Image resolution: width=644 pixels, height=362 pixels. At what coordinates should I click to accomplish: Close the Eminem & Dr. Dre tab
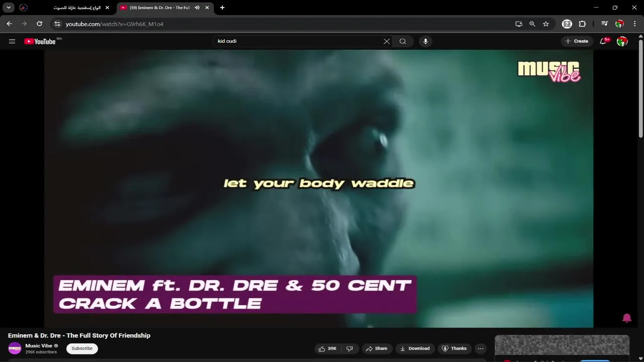(x=207, y=8)
